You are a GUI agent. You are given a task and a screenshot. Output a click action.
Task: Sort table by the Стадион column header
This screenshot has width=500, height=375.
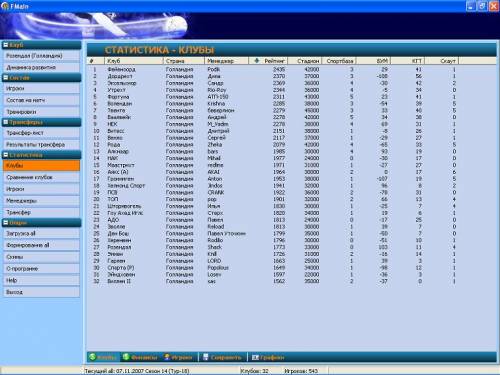(x=304, y=61)
